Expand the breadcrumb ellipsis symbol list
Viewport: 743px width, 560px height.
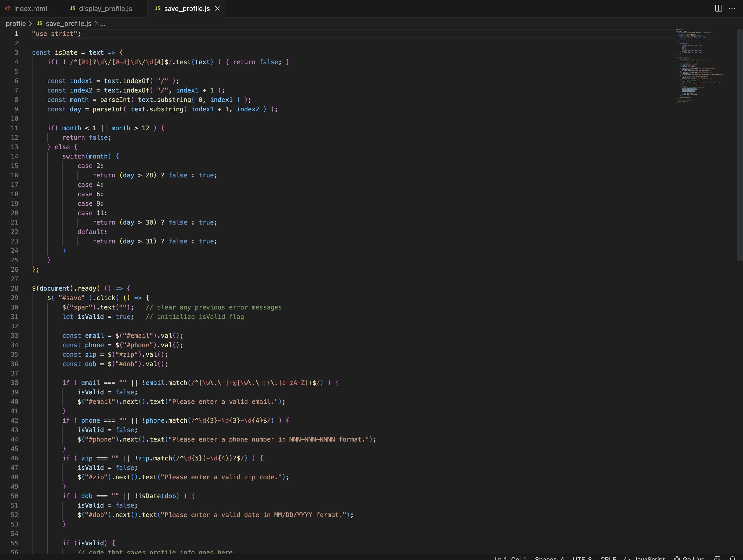pos(103,24)
